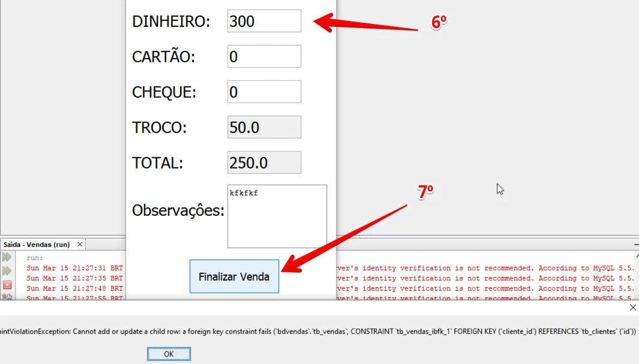Click inside the Observações text area
639x364 pixels.
click(277, 216)
